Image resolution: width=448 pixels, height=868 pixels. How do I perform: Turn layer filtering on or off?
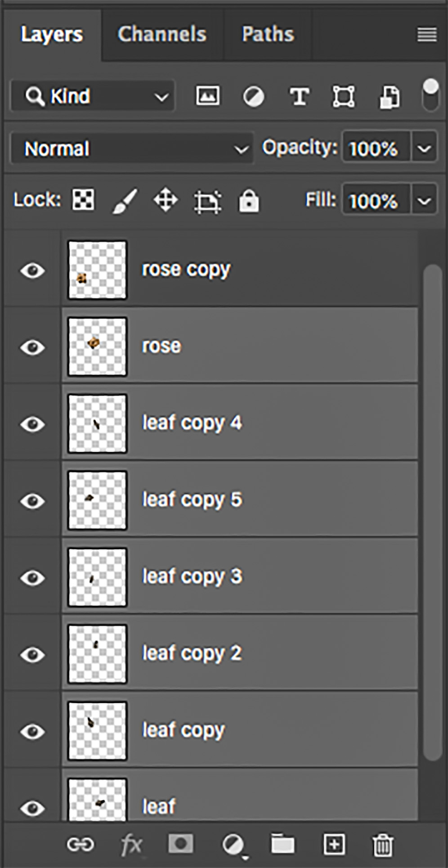click(430, 95)
